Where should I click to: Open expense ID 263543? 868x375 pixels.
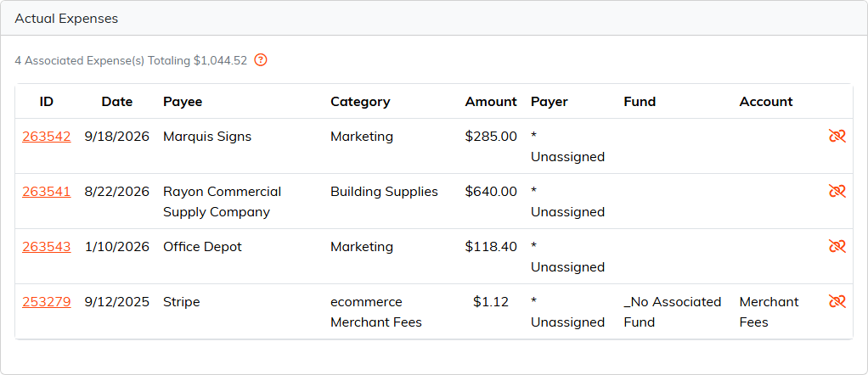[x=47, y=247]
